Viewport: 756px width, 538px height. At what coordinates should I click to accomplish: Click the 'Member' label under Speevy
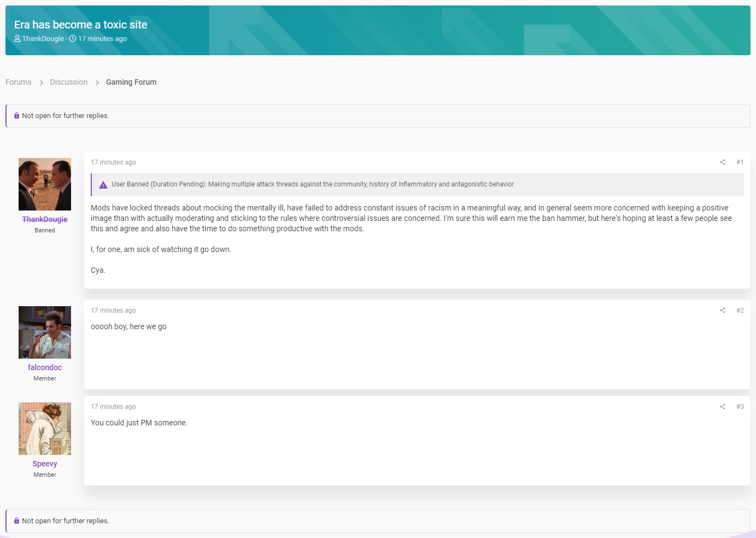[45, 475]
